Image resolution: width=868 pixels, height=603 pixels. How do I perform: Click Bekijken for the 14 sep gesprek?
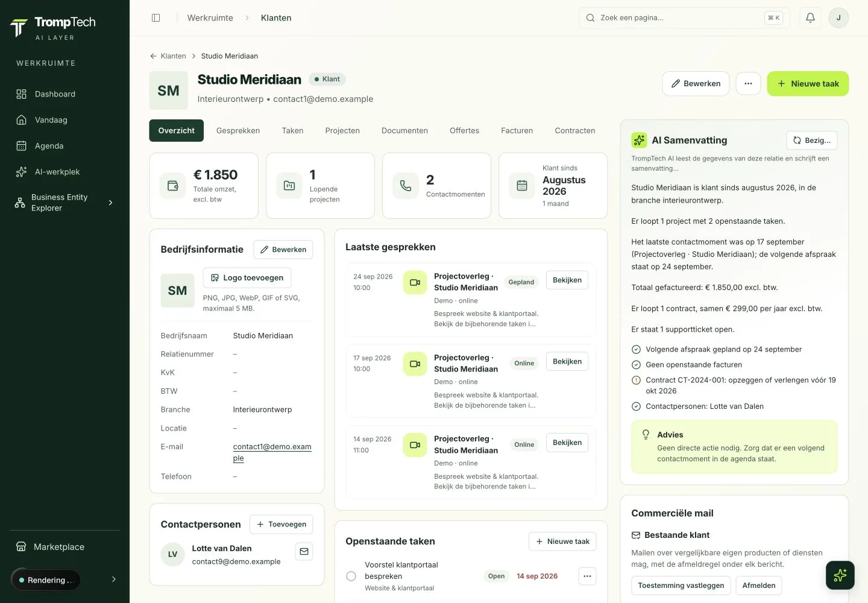pos(567,443)
